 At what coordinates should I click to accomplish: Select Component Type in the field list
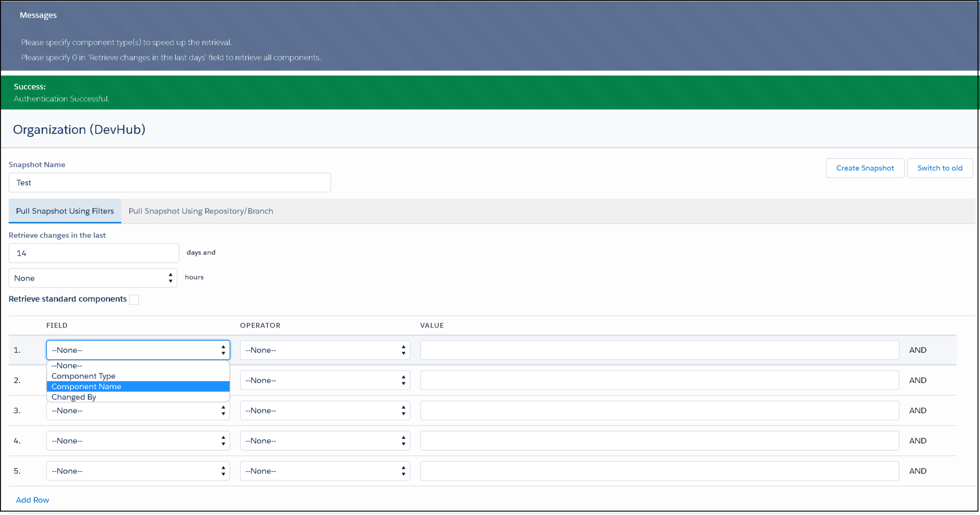coord(83,376)
